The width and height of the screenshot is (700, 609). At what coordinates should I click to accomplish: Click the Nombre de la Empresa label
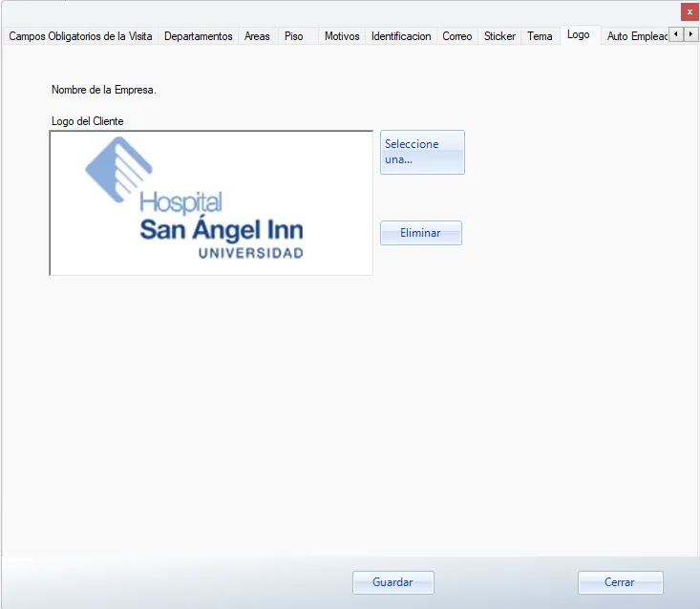pos(103,90)
